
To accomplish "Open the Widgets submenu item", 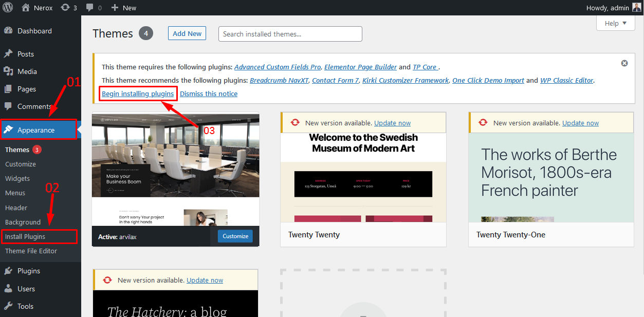I will tap(17, 178).
